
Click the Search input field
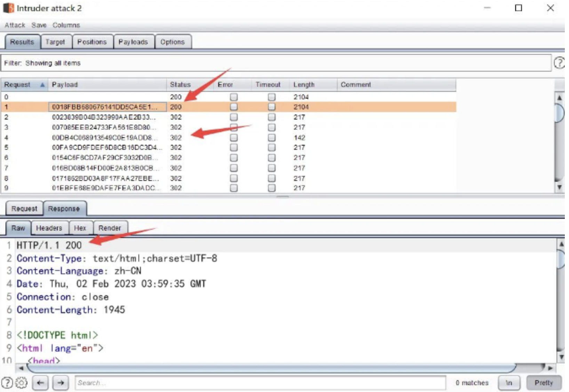click(260, 383)
